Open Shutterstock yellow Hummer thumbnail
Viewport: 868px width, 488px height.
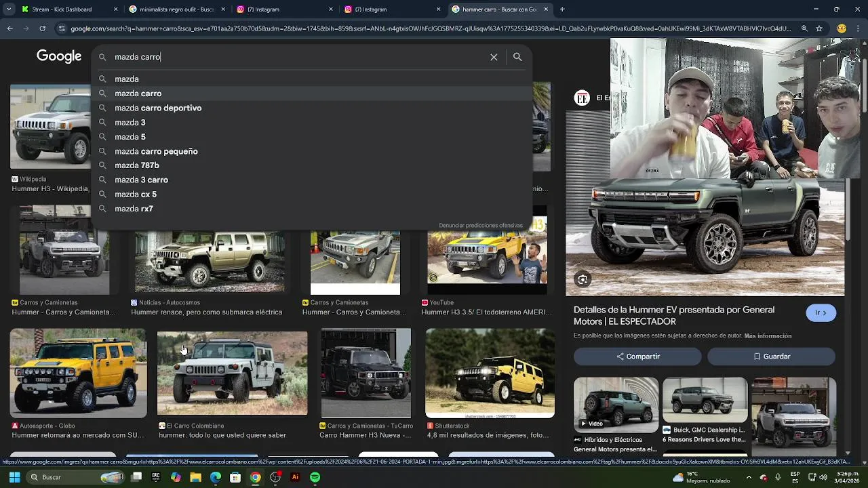[x=490, y=373]
